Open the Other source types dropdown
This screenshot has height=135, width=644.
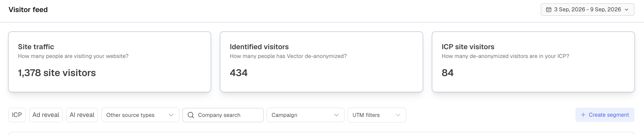click(140, 115)
